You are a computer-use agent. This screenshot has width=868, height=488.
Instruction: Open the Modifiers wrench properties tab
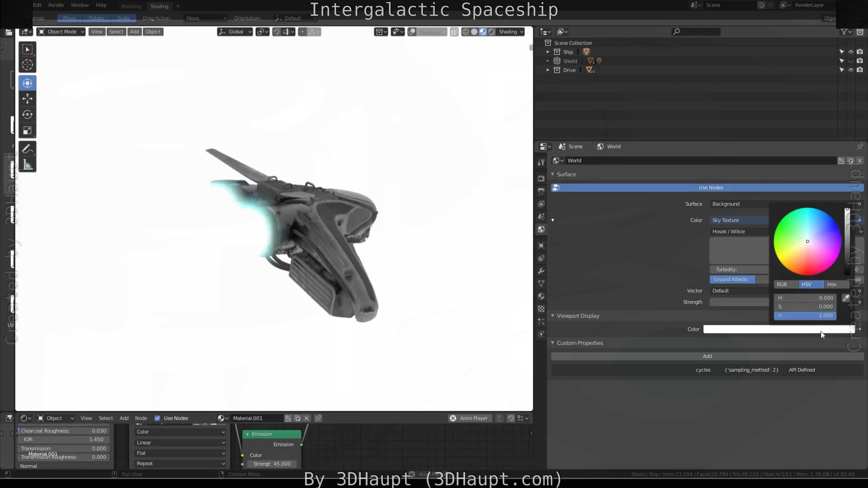tap(541, 271)
